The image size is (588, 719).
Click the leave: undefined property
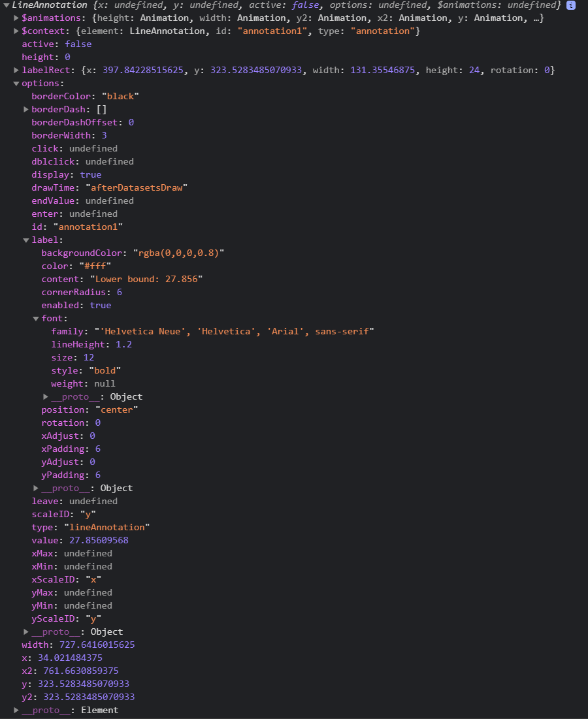(74, 501)
